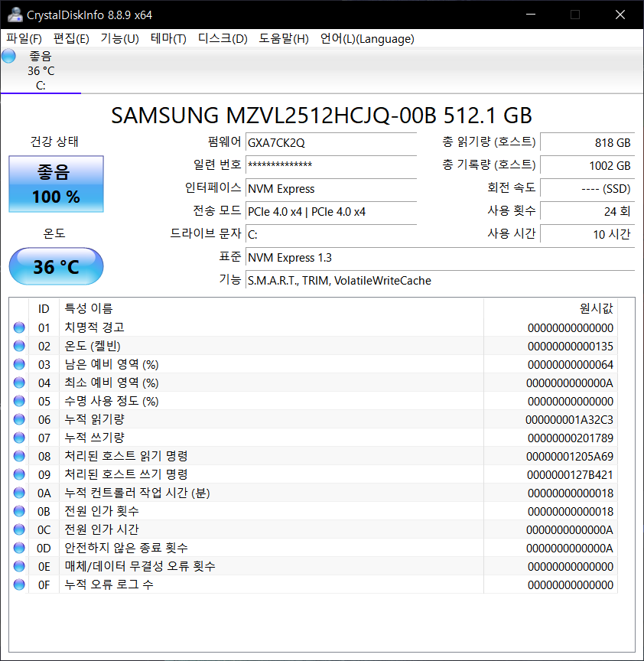Click the 특성 이름 column header

point(272,308)
